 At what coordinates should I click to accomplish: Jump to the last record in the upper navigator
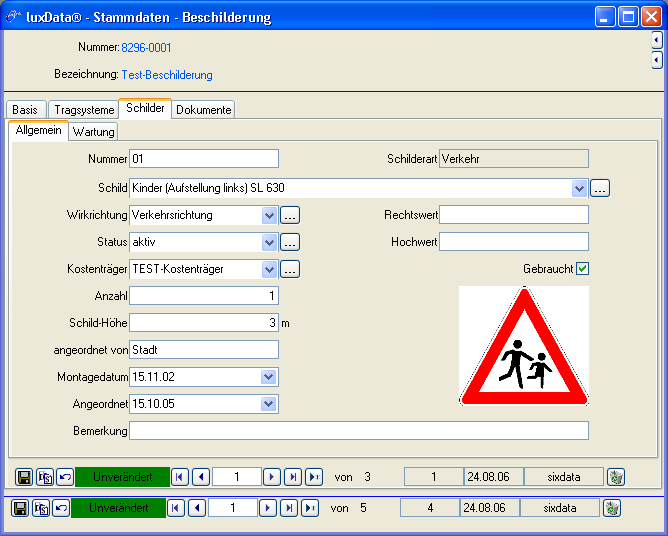click(x=314, y=477)
